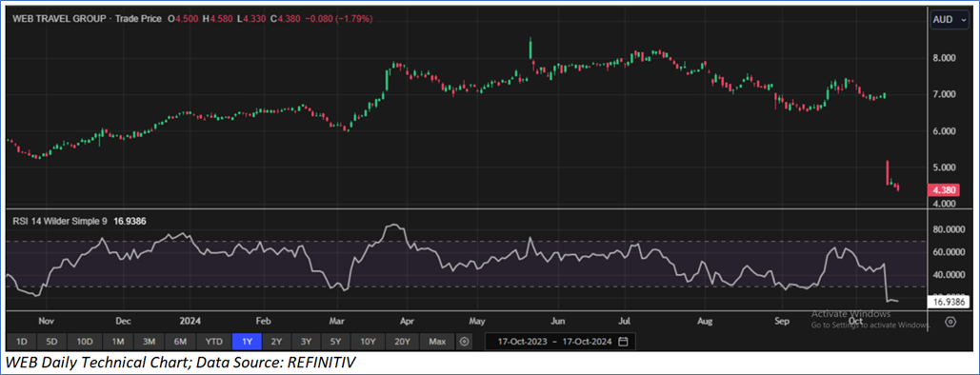Screen dimensions: 980x375
Task: Open chart settings gear icon
Action: click(x=950, y=322)
